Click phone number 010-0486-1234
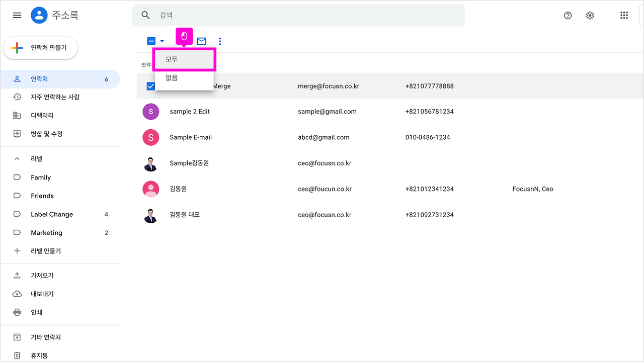Image resolution: width=644 pixels, height=362 pixels. (x=428, y=137)
